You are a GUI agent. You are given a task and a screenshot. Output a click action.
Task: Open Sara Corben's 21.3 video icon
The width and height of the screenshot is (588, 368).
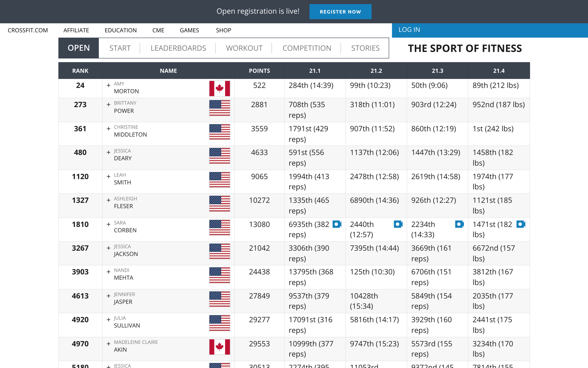tap(459, 224)
